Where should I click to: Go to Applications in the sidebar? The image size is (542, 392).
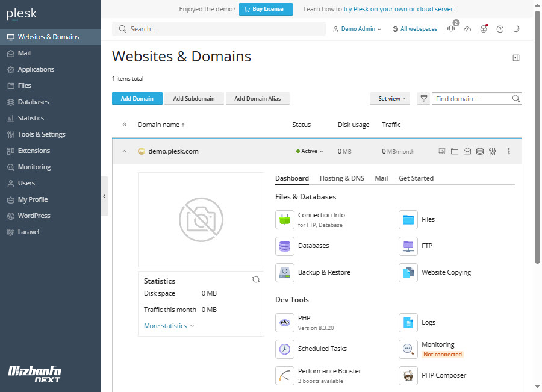click(x=51, y=69)
